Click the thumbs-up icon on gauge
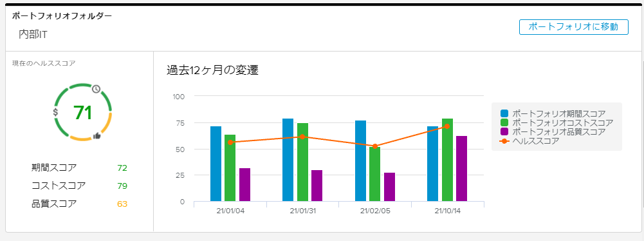Viewport: 644px width, 241px height. tap(97, 136)
